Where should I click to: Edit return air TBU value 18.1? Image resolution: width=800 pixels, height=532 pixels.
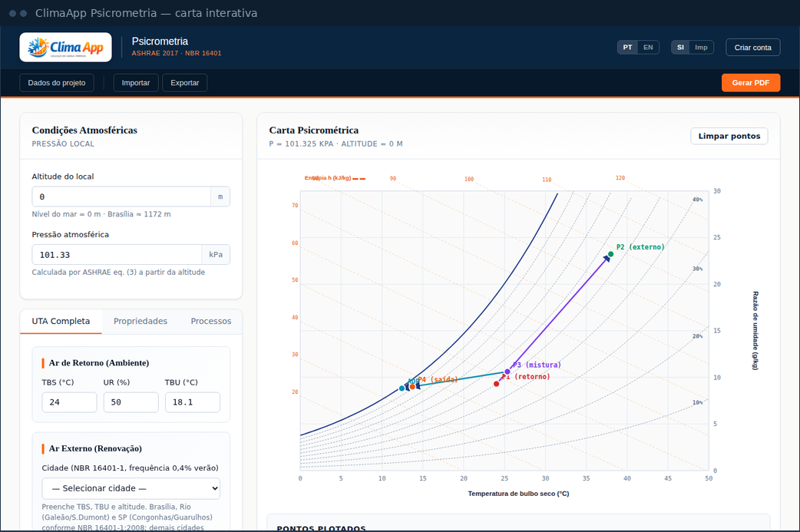[193, 402]
